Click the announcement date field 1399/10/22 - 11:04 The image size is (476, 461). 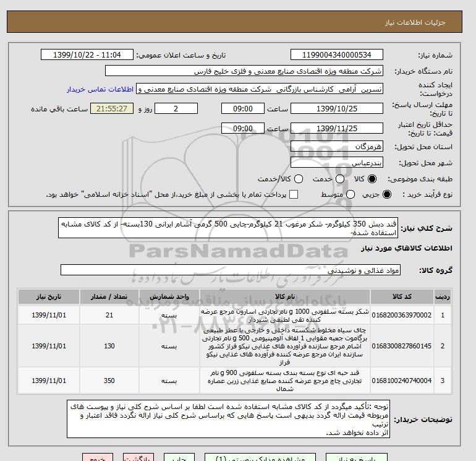pyautogui.click(x=87, y=54)
